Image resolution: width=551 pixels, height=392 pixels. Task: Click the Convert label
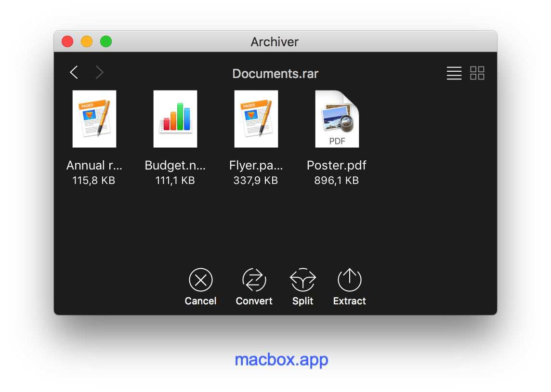click(254, 301)
